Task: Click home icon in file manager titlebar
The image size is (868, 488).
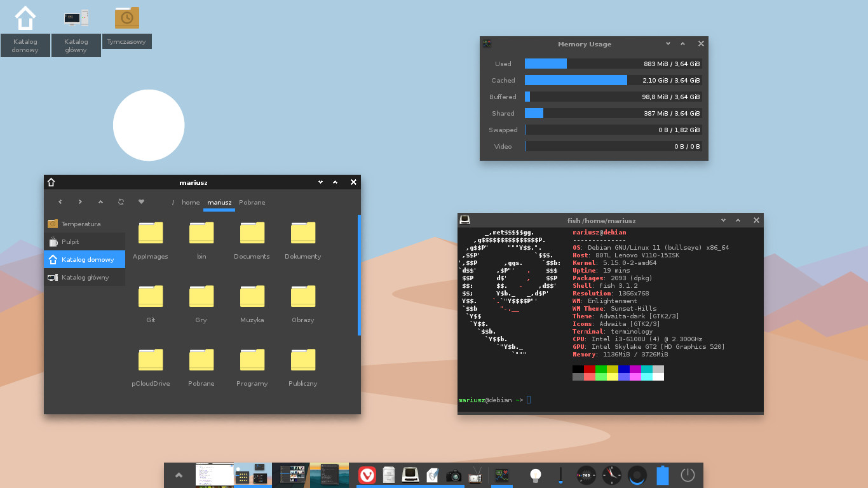Action: click(x=51, y=182)
